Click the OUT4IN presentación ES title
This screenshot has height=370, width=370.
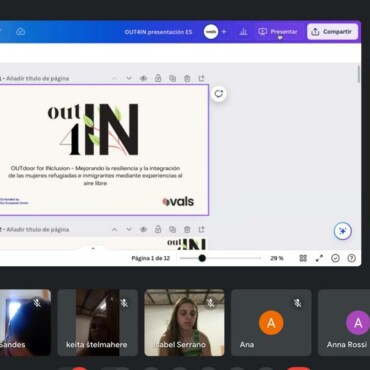(158, 32)
